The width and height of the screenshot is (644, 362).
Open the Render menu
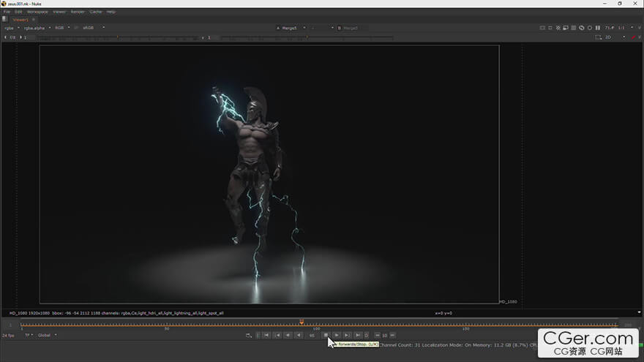point(78,12)
